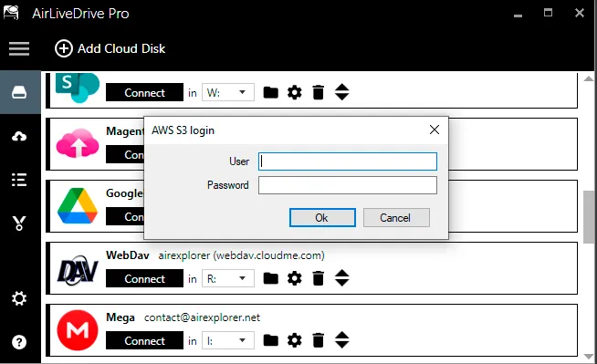597x364 pixels.
Task: Open the disks view in sidebar
Action: tap(19, 92)
